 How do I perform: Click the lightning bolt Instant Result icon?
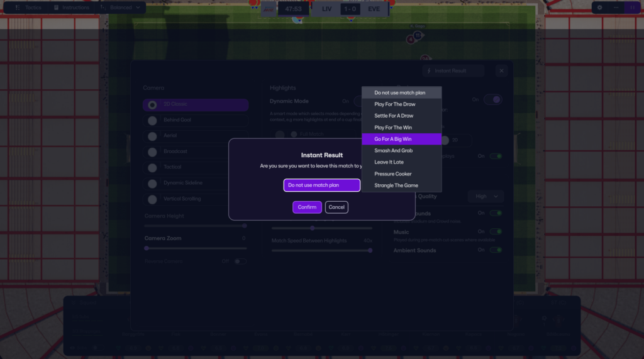(x=430, y=71)
